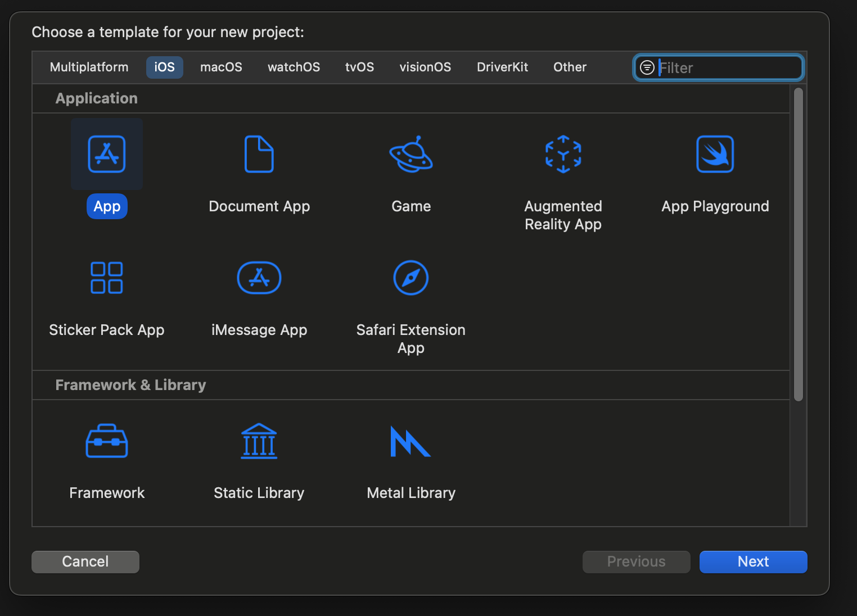Click the highlighted 'App' label

107,206
